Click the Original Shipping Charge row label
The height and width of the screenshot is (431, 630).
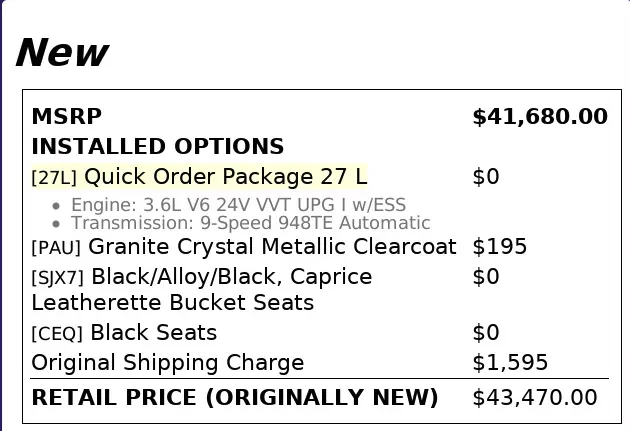pos(168,363)
